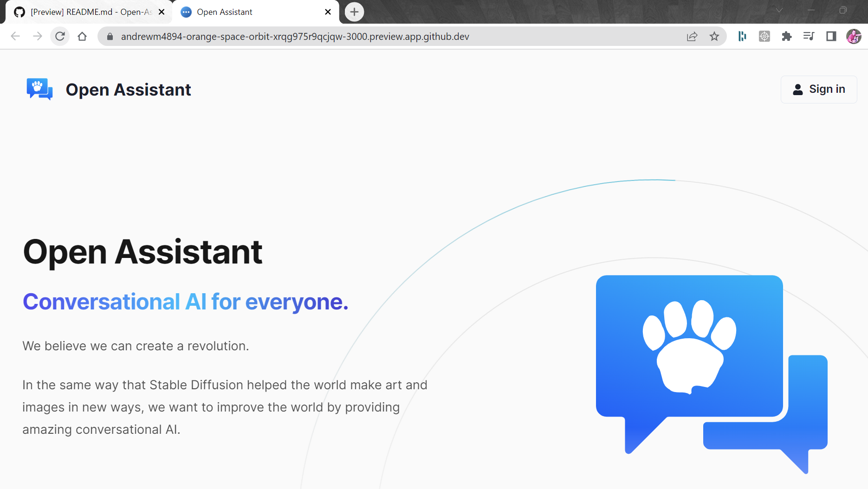Click the browser back arrow
This screenshot has height=489, width=868.
[15, 36]
